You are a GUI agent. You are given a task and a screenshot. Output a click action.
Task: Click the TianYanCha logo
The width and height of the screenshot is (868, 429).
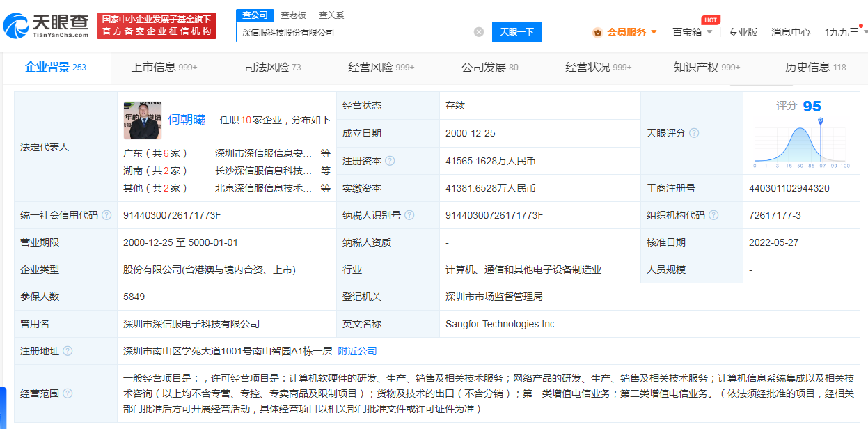tap(46, 26)
